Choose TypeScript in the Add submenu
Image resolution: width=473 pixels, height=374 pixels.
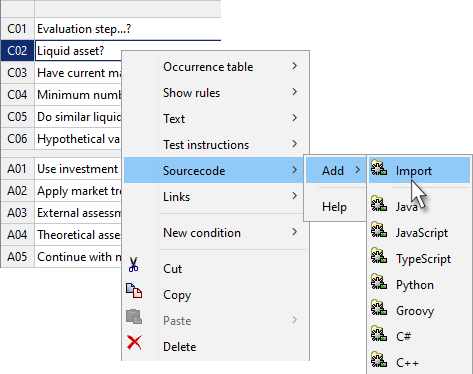pos(419,258)
